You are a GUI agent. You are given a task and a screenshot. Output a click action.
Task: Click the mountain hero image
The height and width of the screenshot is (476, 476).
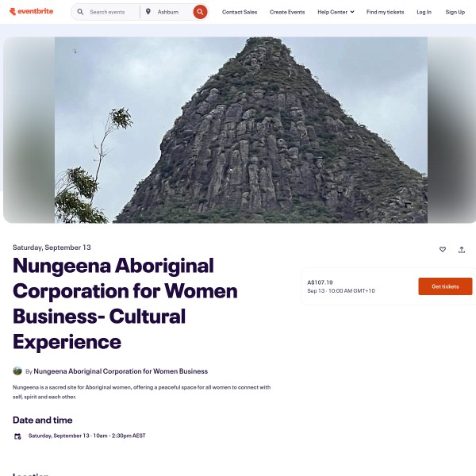pyautogui.click(x=241, y=130)
